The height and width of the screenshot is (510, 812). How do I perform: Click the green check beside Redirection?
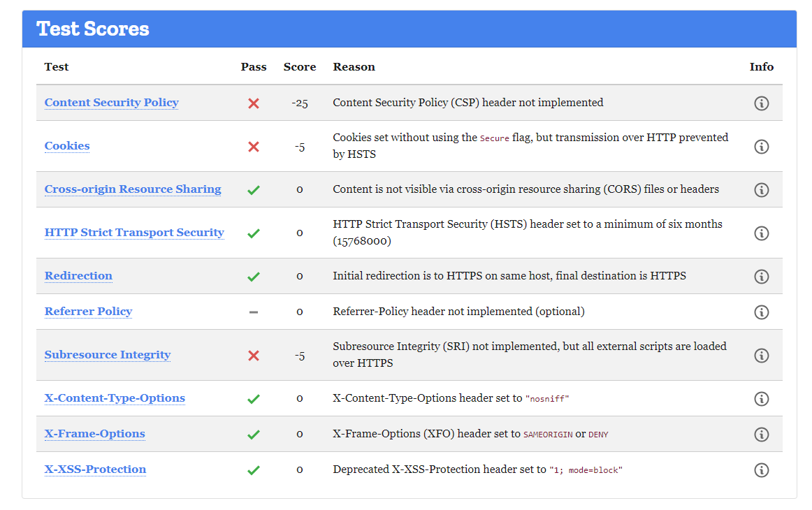pyautogui.click(x=254, y=276)
